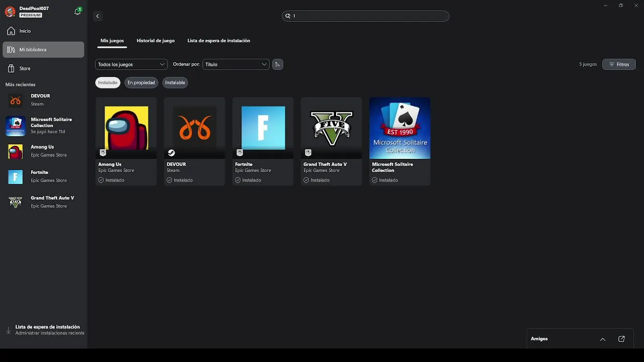Expand the Amigos panel chevron
The width and height of the screenshot is (644, 362).
(603, 339)
